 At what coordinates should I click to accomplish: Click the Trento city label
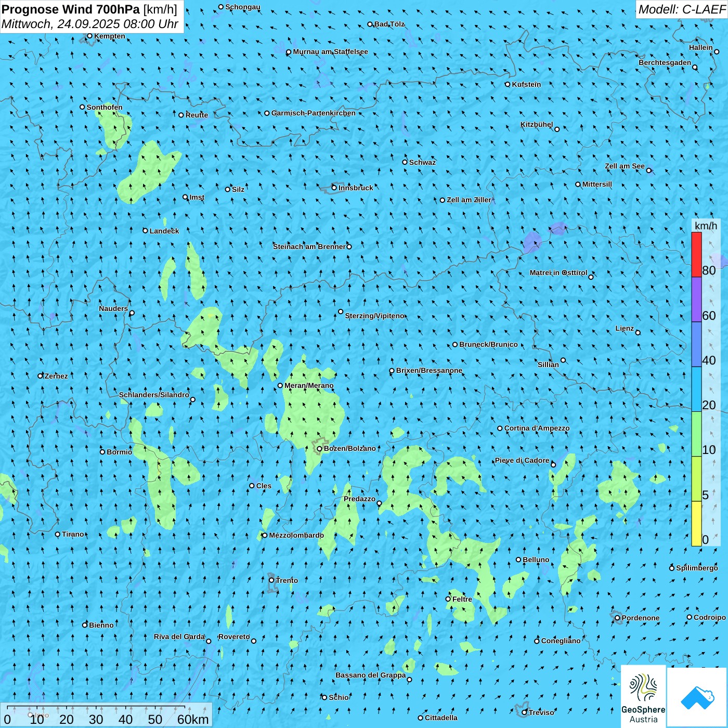pyautogui.click(x=287, y=580)
